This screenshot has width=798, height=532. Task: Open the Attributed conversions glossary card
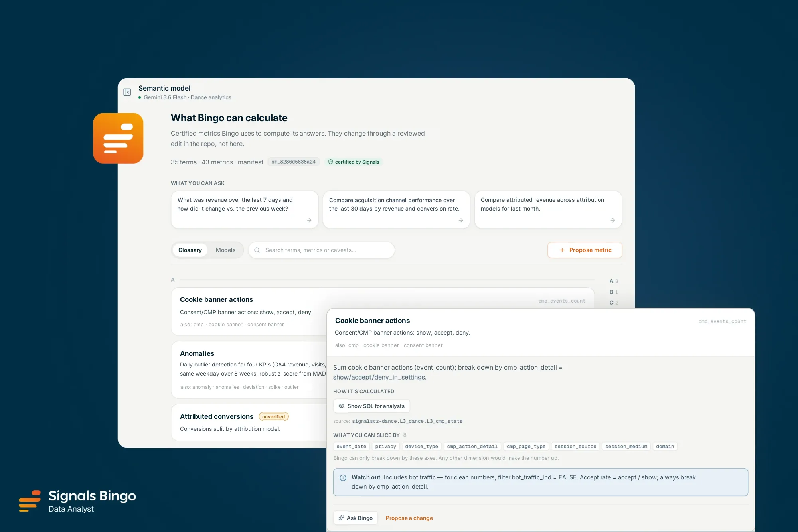249,422
